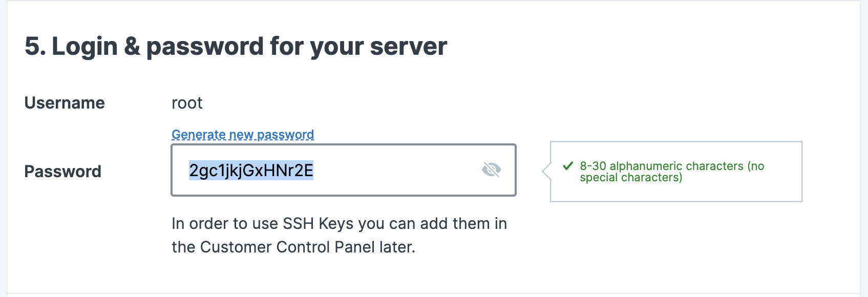Click the highlighted password text 2gc1jkjGxHNr2E
868x297 pixels.
251,171
